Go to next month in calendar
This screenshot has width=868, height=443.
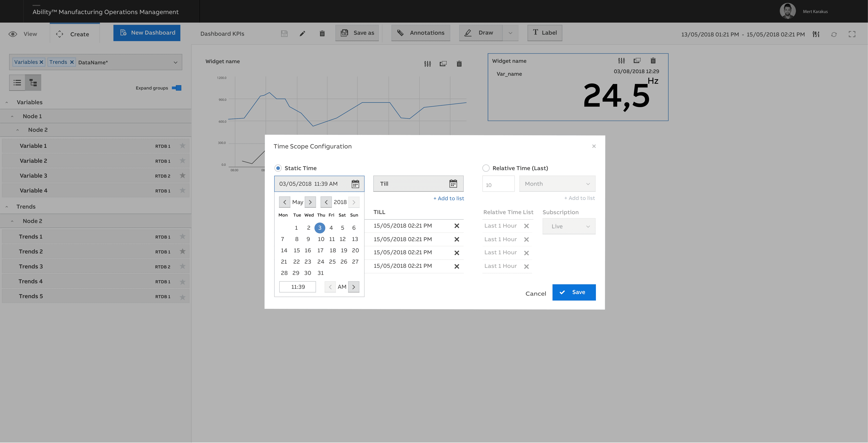pos(310,202)
